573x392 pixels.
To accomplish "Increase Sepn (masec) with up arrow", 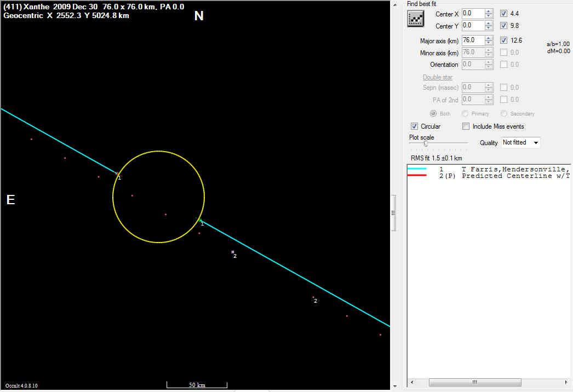I will pyautogui.click(x=489, y=85).
